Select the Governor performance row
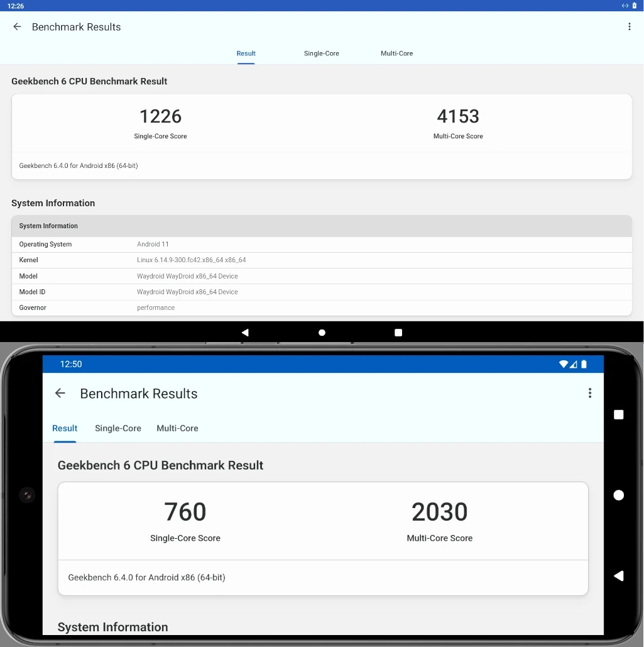 click(322, 308)
